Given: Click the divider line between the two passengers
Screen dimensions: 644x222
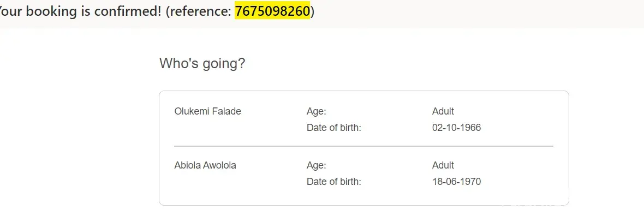Looking at the screenshot, I should click(363, 146).
